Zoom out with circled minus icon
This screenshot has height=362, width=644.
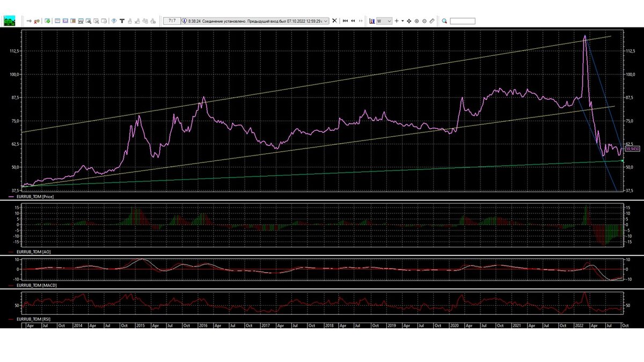click(425, 21)
